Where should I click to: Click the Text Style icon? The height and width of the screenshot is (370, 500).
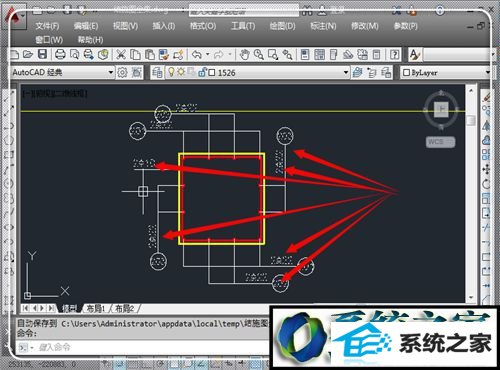pyautogui.click(x=414, y=54)
